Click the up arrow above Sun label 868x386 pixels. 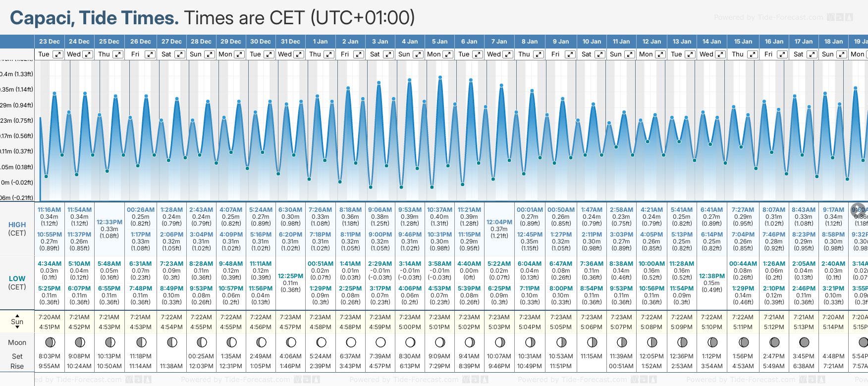tap(17, 315)
